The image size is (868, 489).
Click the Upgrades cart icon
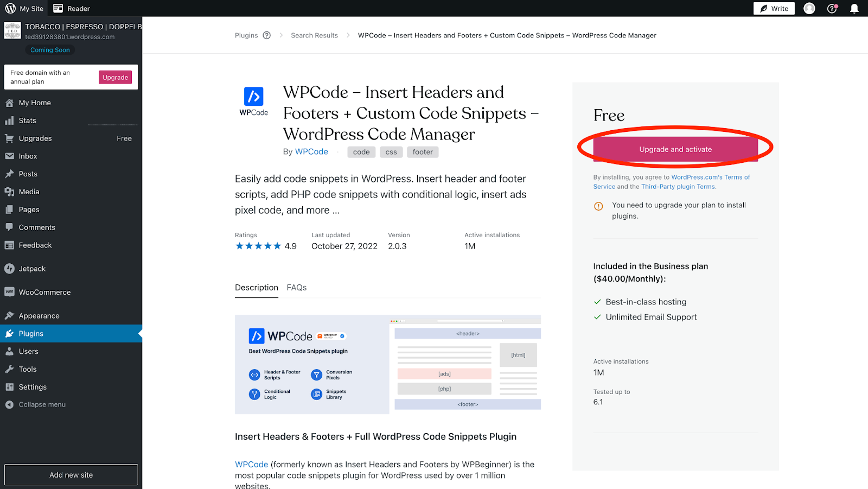[x=9, y=138]
